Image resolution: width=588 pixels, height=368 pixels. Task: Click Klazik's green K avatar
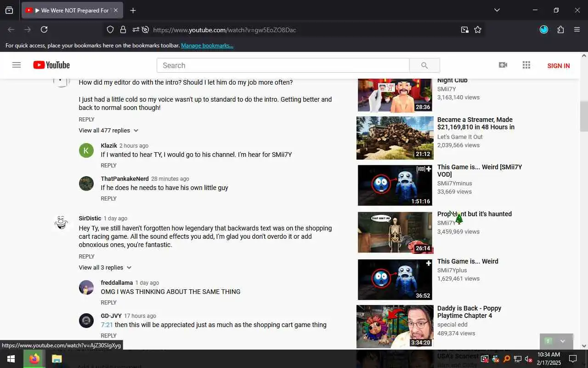coord(86,150)
